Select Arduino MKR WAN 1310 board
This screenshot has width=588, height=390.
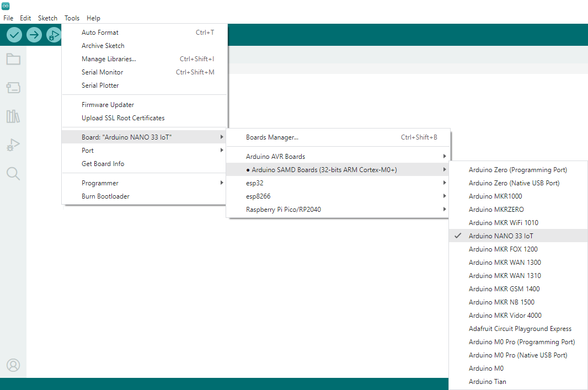[x=518, y=276]
